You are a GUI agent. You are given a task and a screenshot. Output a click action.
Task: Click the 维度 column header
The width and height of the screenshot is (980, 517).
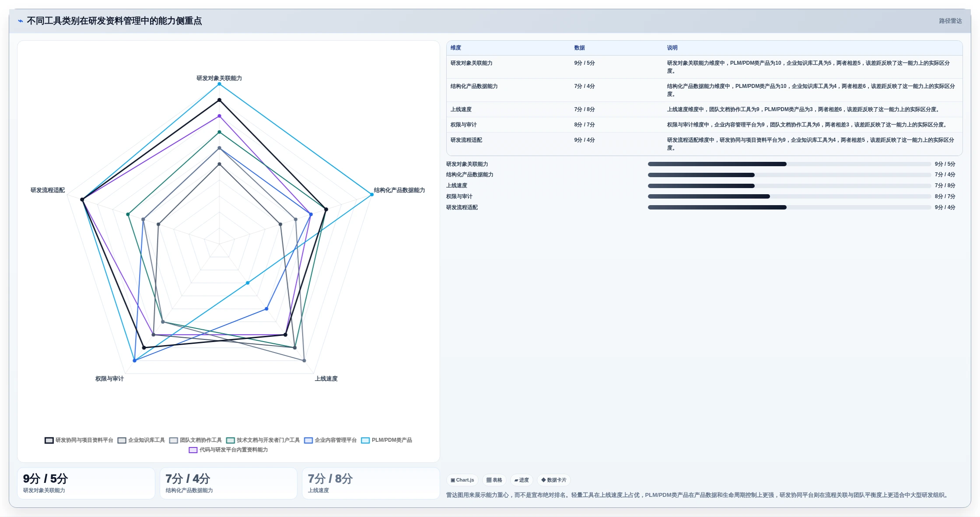[x=456, y=48]
